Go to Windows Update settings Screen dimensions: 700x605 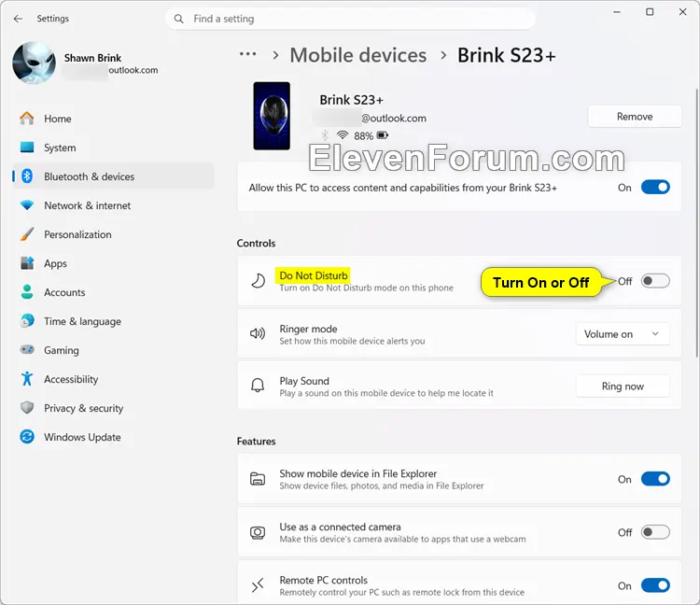coord(113,437)
